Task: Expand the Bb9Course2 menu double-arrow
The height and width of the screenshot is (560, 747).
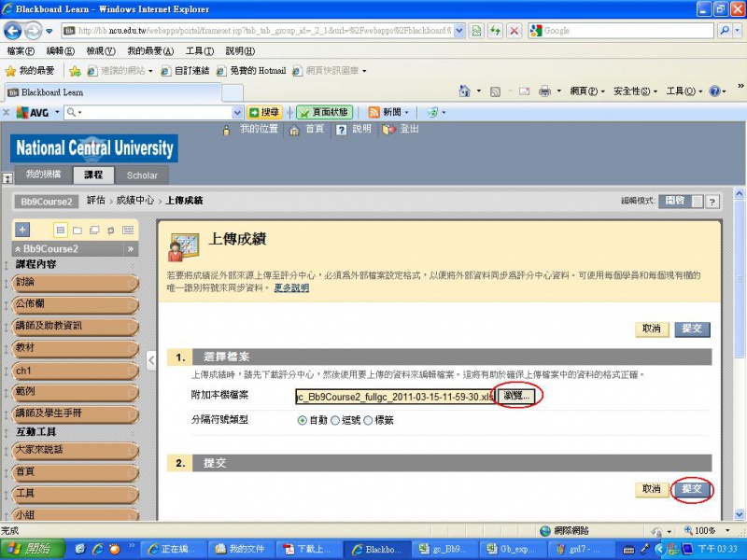Action: pos(131,249)
